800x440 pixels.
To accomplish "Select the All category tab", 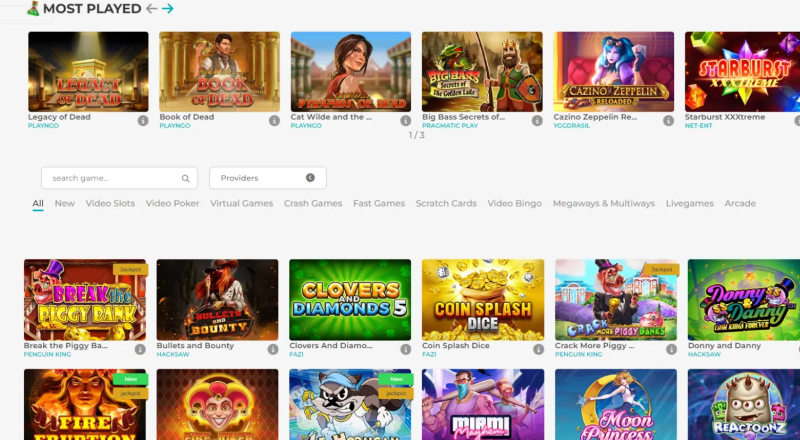I will (x=38, y=203).
